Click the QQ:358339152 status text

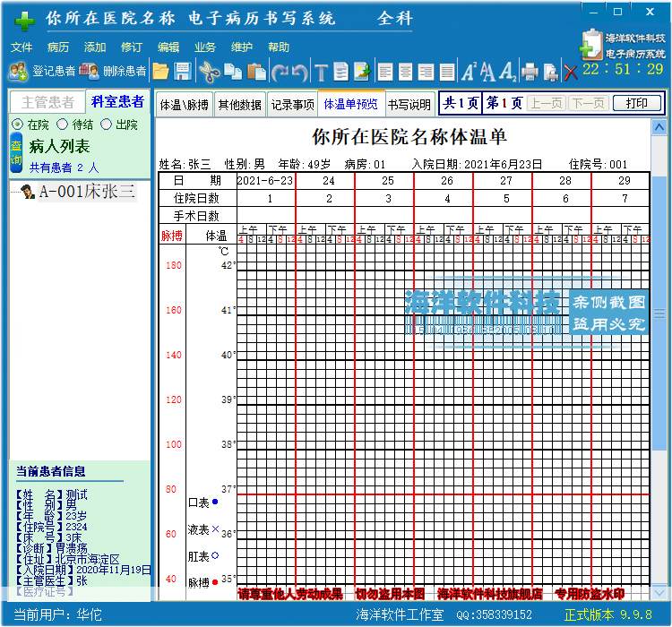click(494, 615)
